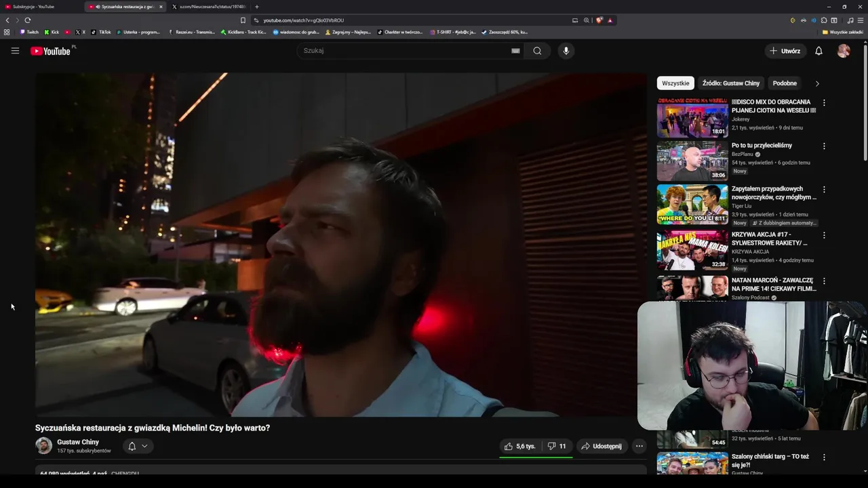Open the on-screen keyboard in search box
Screen dimensions: 868x488
click(x=515, y=51)
